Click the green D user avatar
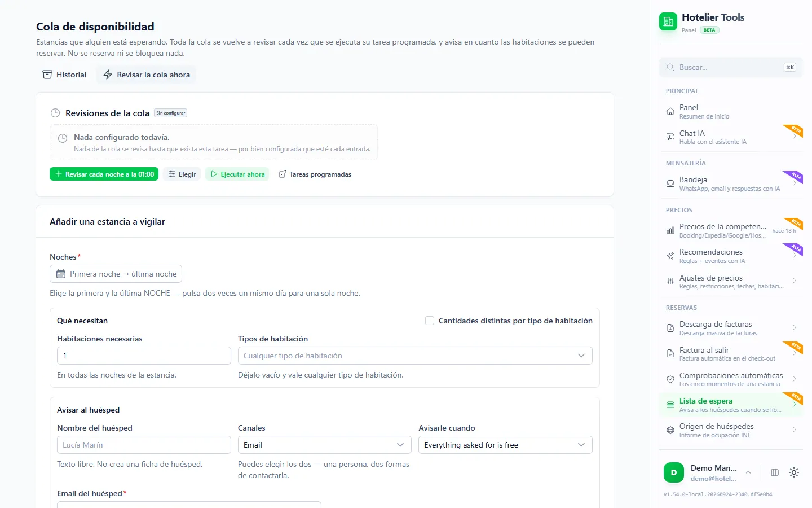The height and width of the screenshot is (508, 812). click(x=674, y=472)
